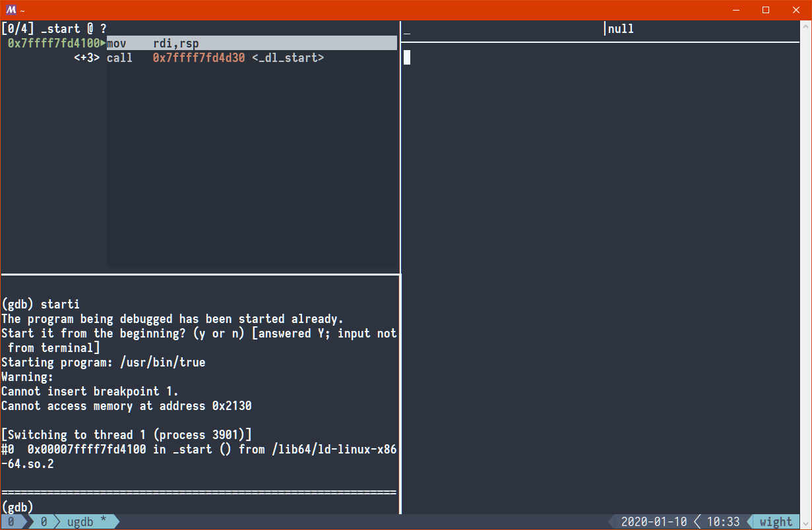This screenshot has height=530, width=812.
Task: Click the 'null' header in right pane
Action: pyautogui.click(x=621, y=29)
